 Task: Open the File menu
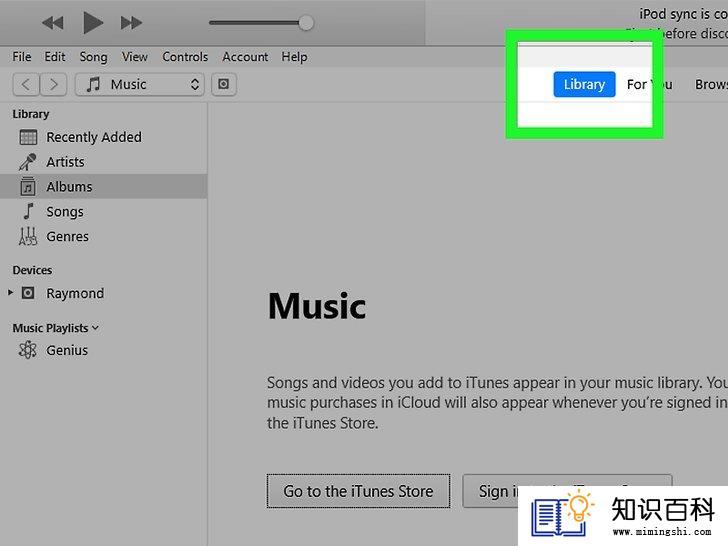22,57
